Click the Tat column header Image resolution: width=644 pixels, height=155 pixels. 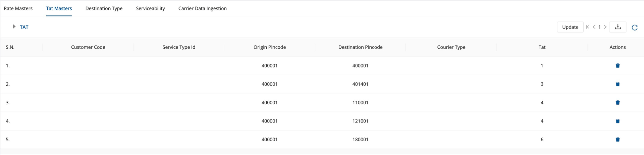point(542,47)
